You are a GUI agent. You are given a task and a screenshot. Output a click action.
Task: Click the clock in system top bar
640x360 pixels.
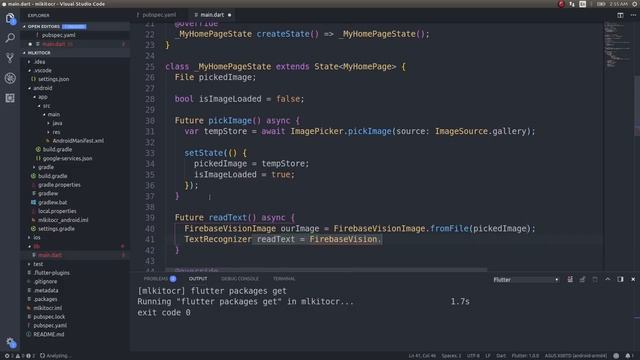click(618, 4)
